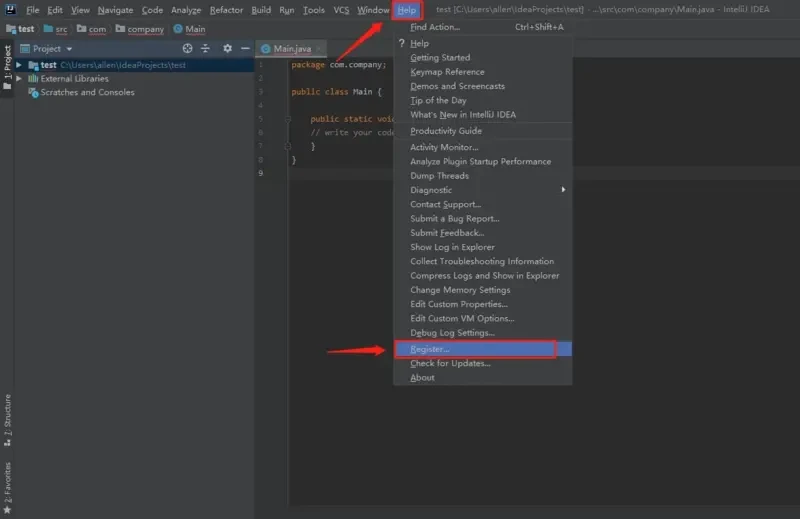Click Scratches and Consoles icon
Screen dimensions: 800x519
[33, 92]
